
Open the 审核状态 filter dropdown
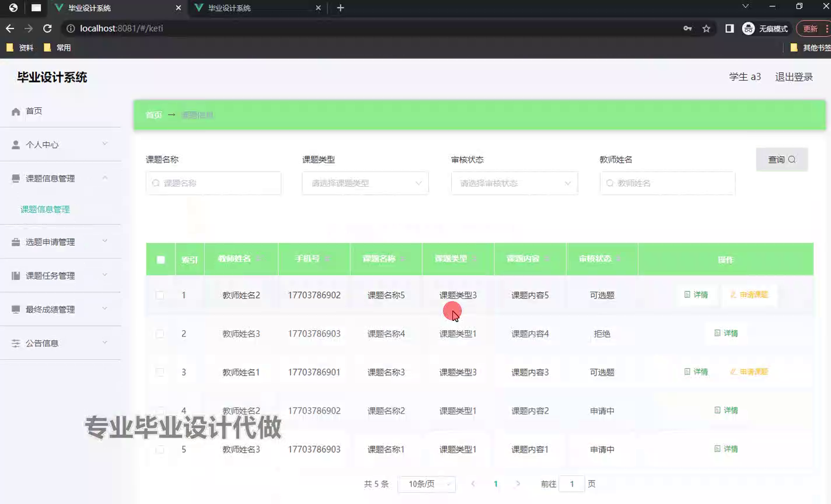click(514, 183)
